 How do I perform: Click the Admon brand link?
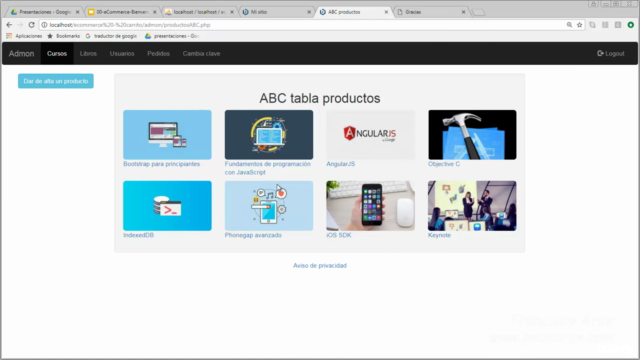21,53
